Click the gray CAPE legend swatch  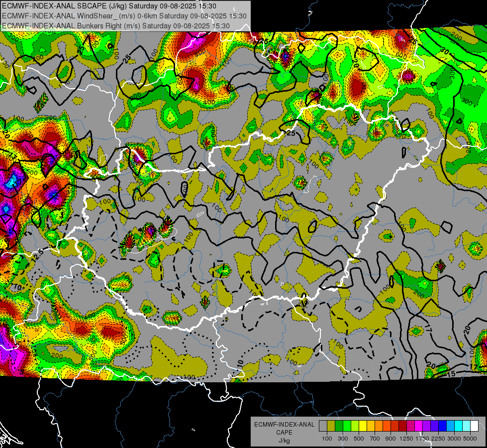pyautogui.click(x=323, y=426)
